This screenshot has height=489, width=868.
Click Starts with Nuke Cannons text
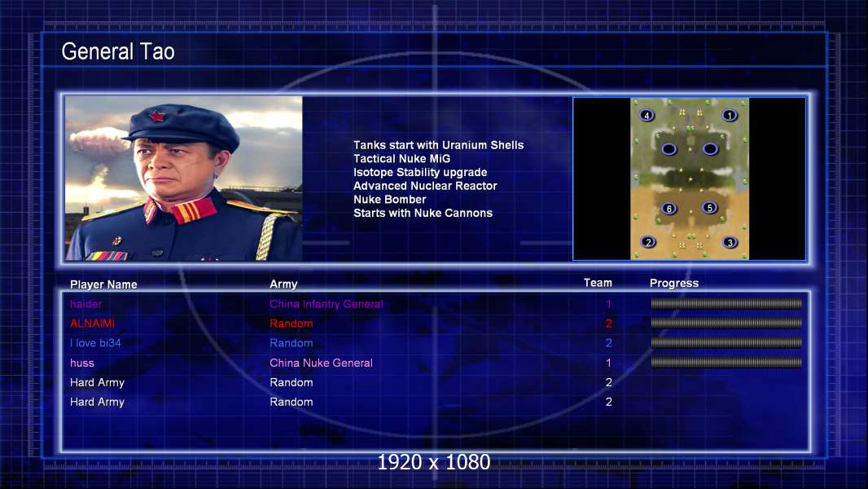[x=423, y=214]
